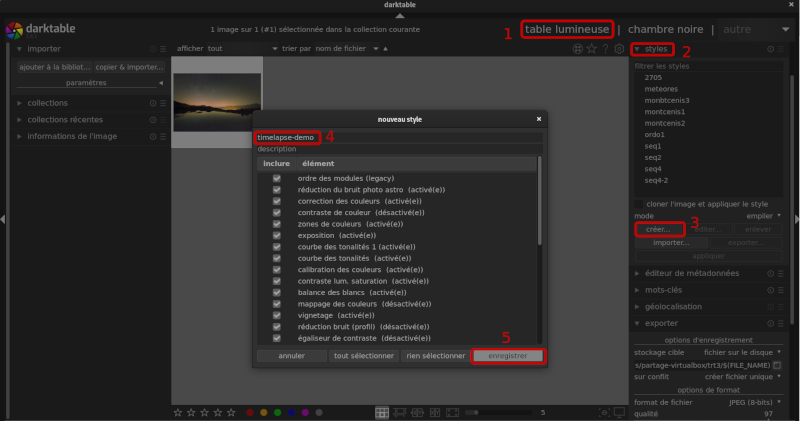Click copier & importer... button

(129, 67)
